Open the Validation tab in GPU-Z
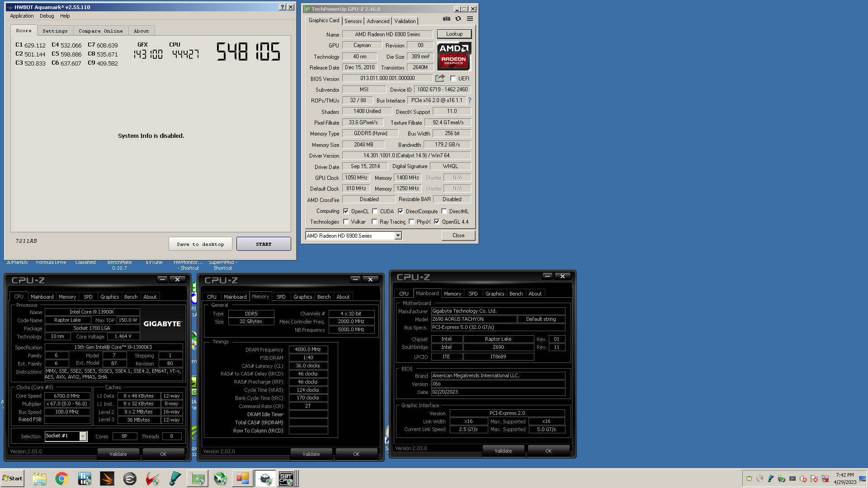 (405, 21)
